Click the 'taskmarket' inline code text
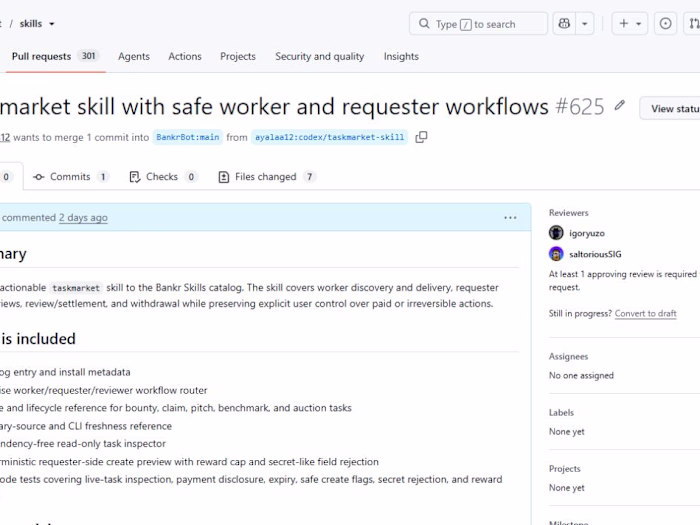Image resolution: width=700 pixels, height=525 pixels. click(x=76, y=288)
